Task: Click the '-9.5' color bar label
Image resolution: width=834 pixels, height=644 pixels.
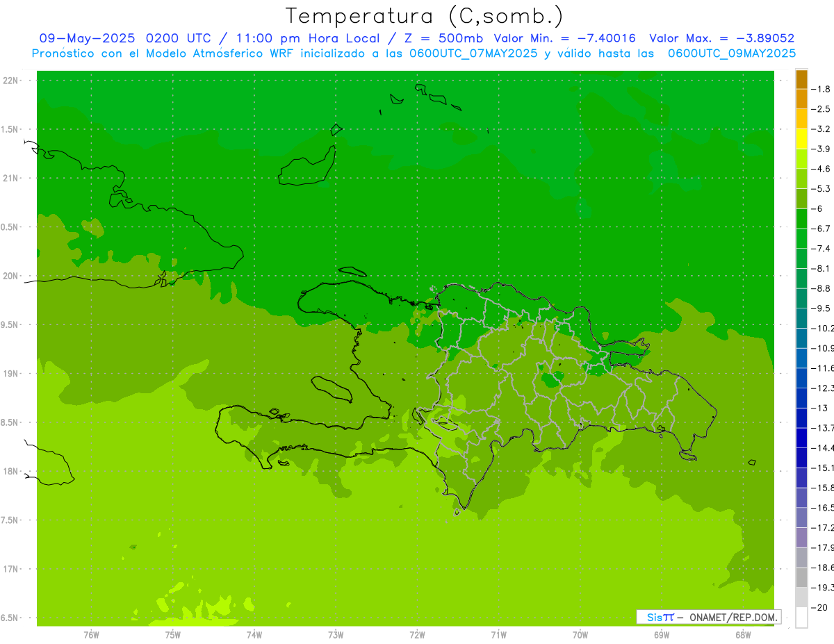Action: tap(821, 308)
